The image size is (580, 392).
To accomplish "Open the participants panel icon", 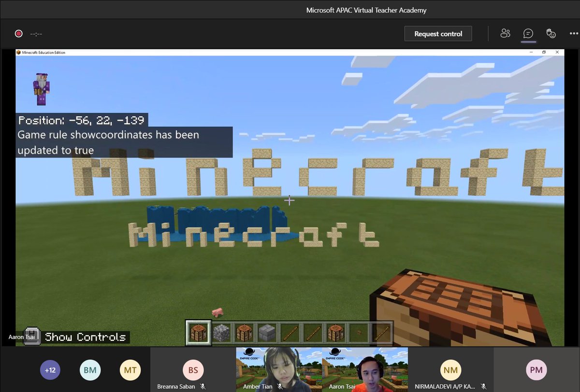I will coord(506,34).
